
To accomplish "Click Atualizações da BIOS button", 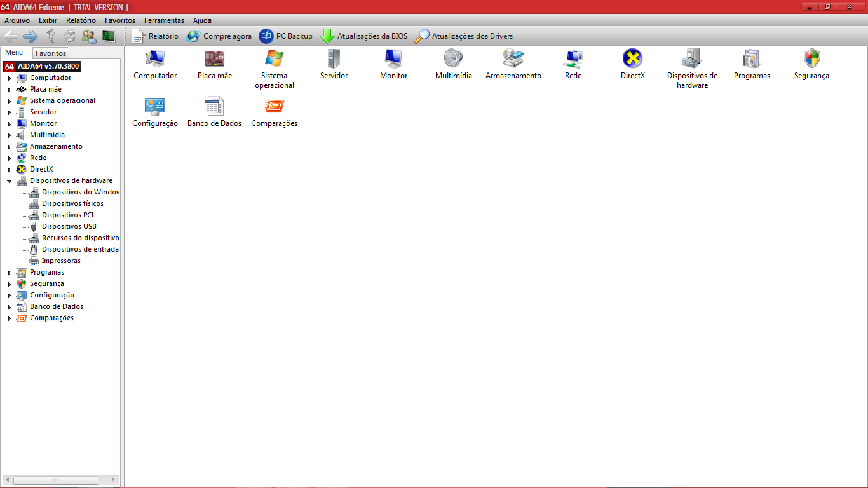I will [363, 36].
